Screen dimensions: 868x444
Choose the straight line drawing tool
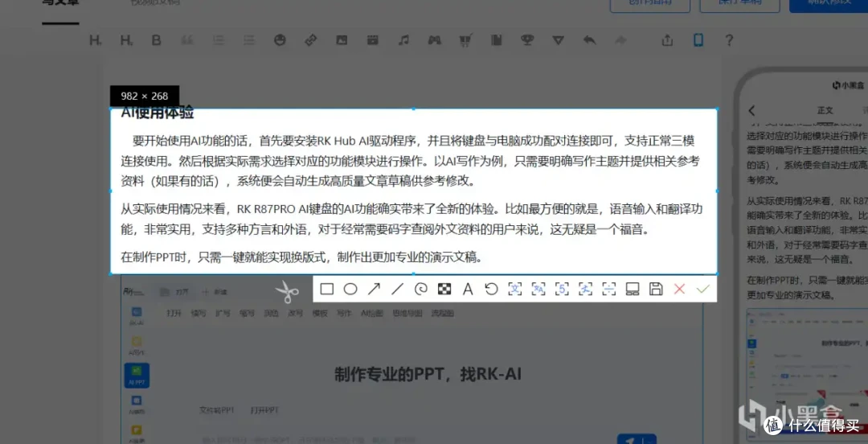pos(398,289)
